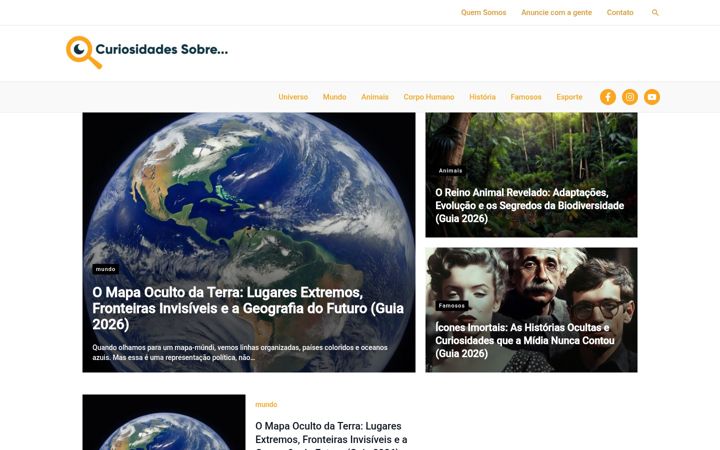The height and width of the screenshot is (450, 720).
Task: Select the Animais menu item
Action: click(x=375, y=97)
